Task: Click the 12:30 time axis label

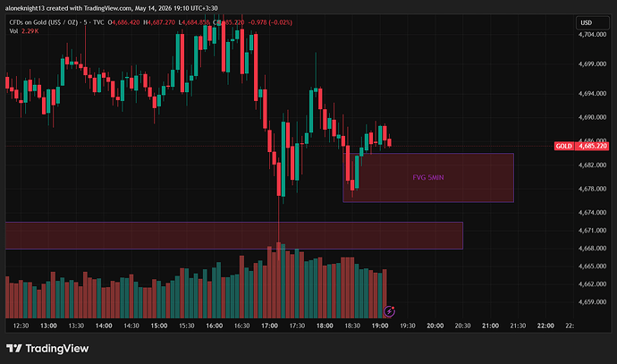Action: [x=21, y=326]
